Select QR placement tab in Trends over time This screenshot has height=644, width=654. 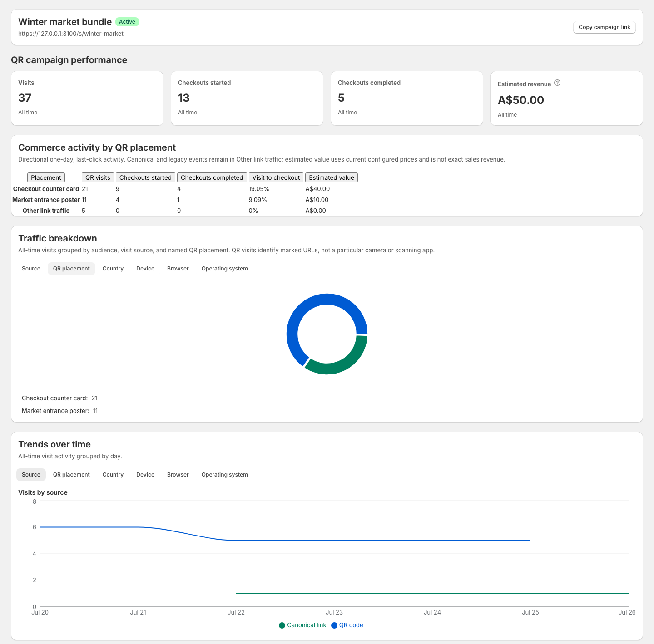[71, 475]
